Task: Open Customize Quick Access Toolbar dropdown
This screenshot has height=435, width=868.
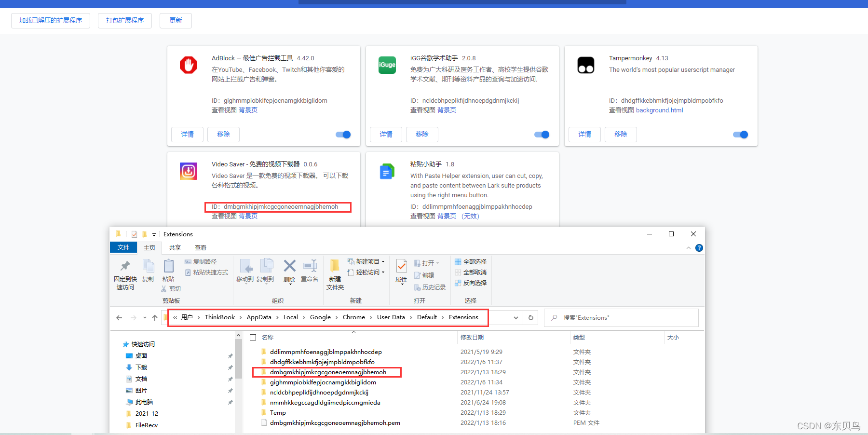Action: click(154, 234)
